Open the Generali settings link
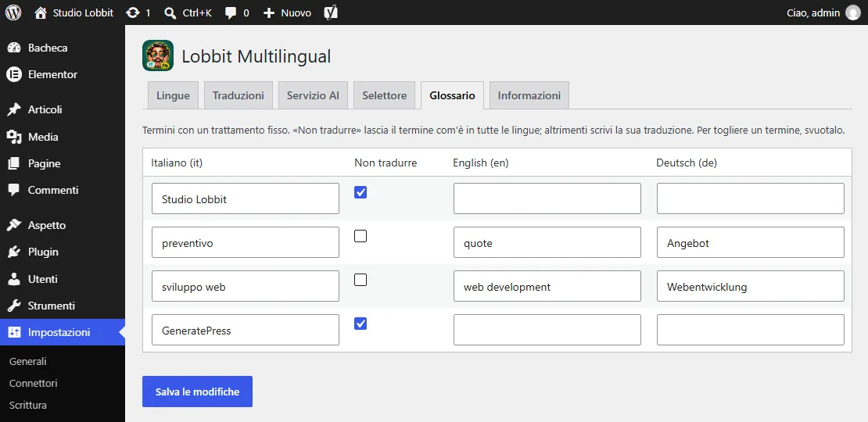This screenshot has height=422, width=868. (27, 361)
